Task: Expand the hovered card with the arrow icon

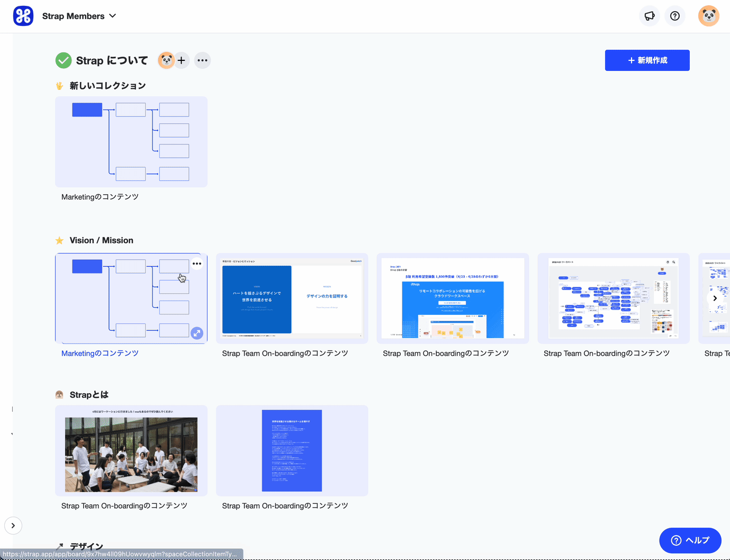Action: click(197, 333)
